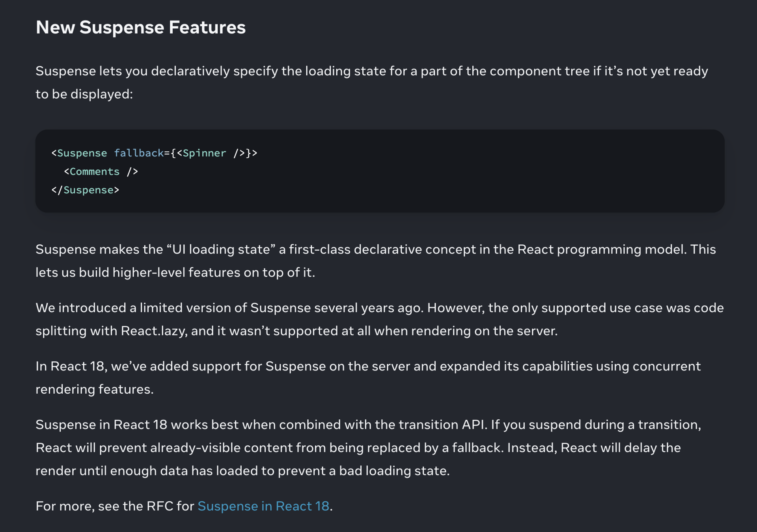Image resolution: width=757 pixels, height=532 pixels.
Task: Click the paragraph starting 'Suspense lets you declaratively'
Action: pyautogui.click(x=372, y=82)
